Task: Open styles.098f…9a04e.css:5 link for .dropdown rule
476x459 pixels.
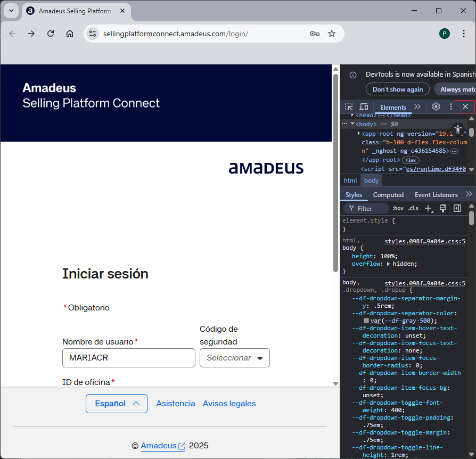Action: [x=425, y=283]
